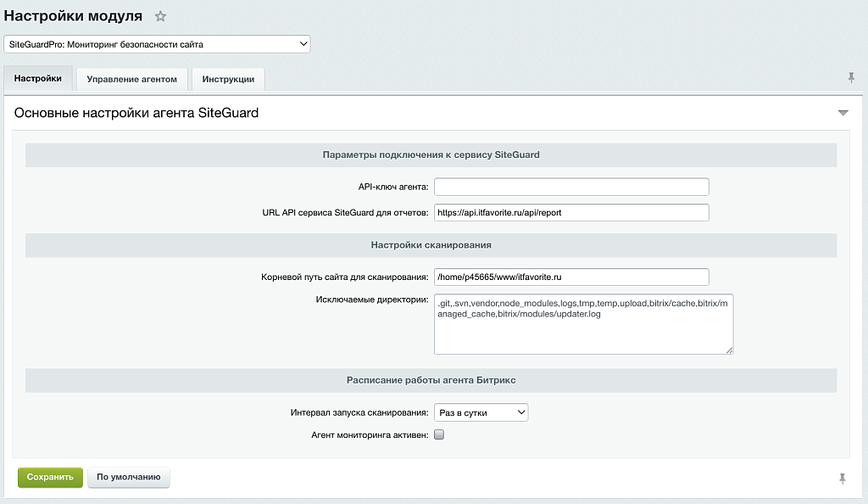
Task: Click the "Настройки сканирования" section header
Action: click(430, 244)
